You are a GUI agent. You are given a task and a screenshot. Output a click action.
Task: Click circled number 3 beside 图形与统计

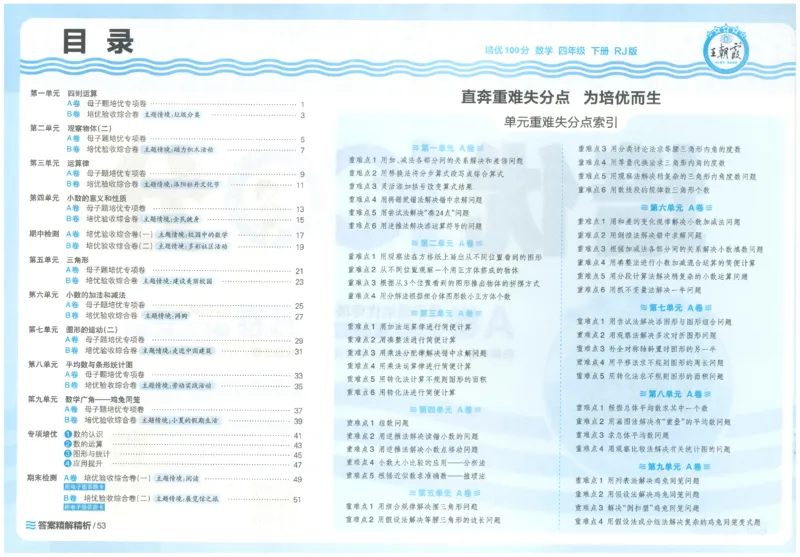[67, 454]
